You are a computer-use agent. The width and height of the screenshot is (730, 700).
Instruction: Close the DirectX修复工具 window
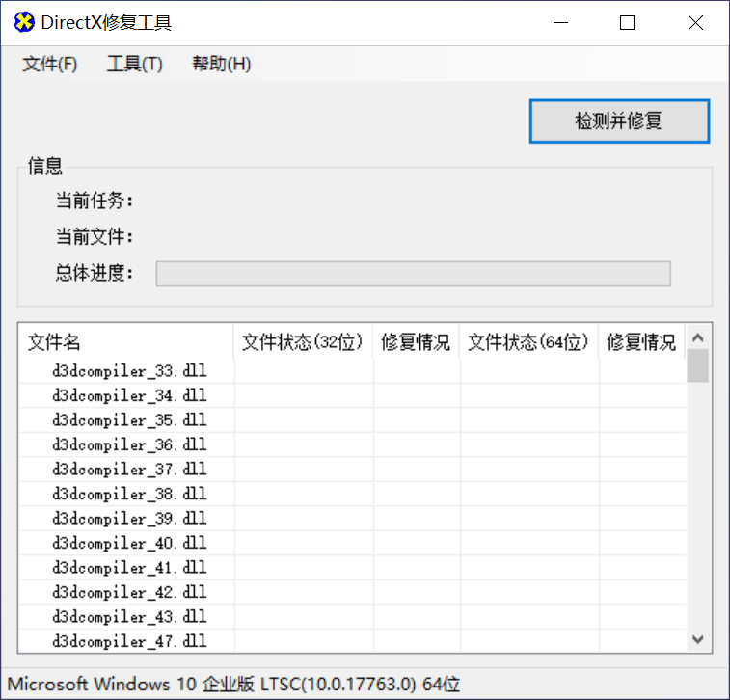(x=695, y=22)
